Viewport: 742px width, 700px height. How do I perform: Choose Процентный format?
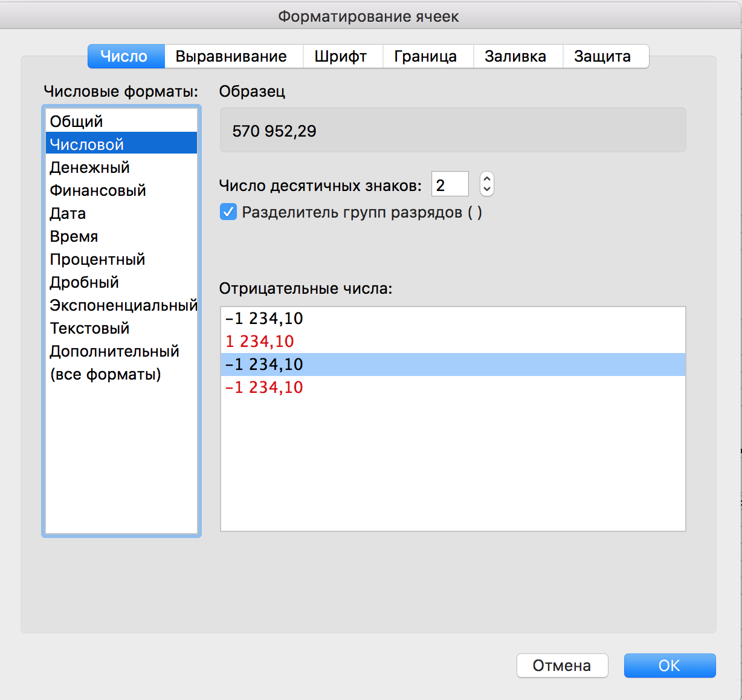[97, 259]
